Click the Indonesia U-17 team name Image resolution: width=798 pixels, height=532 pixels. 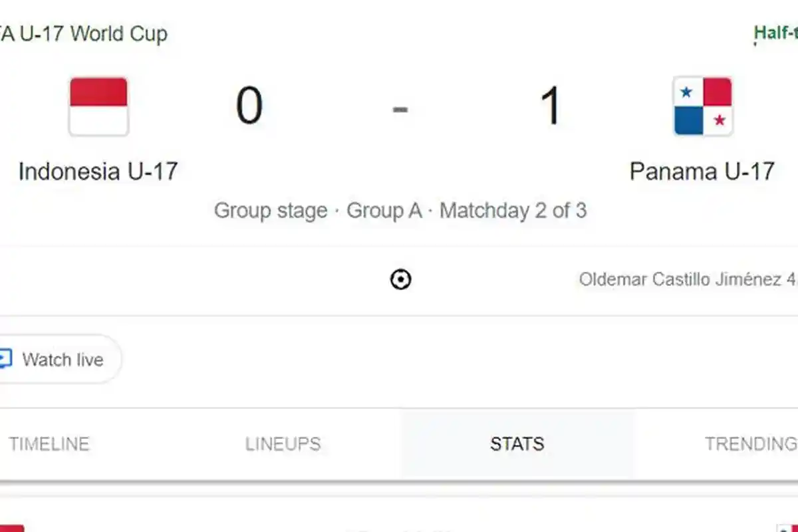[x=98, y=172]
